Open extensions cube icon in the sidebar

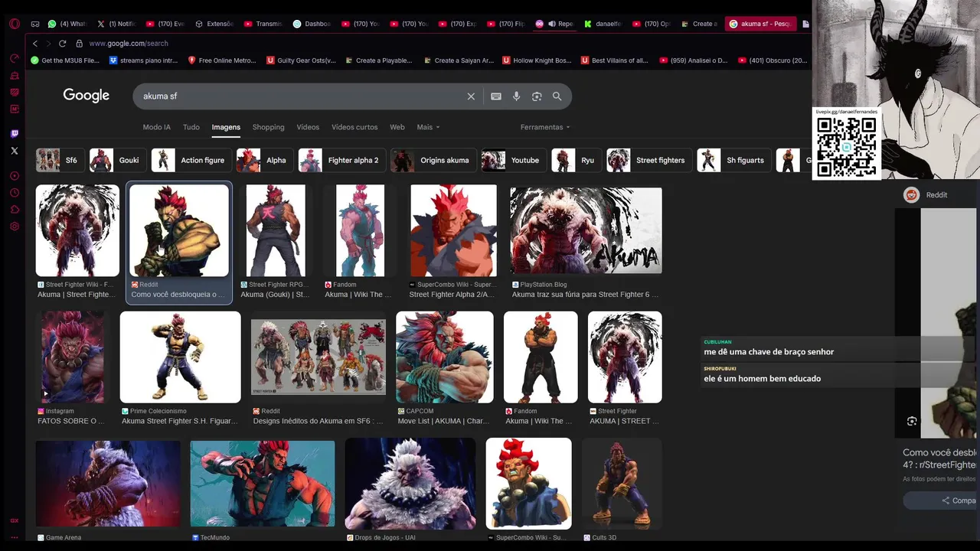pyautogui.click(x=14, y=210)
